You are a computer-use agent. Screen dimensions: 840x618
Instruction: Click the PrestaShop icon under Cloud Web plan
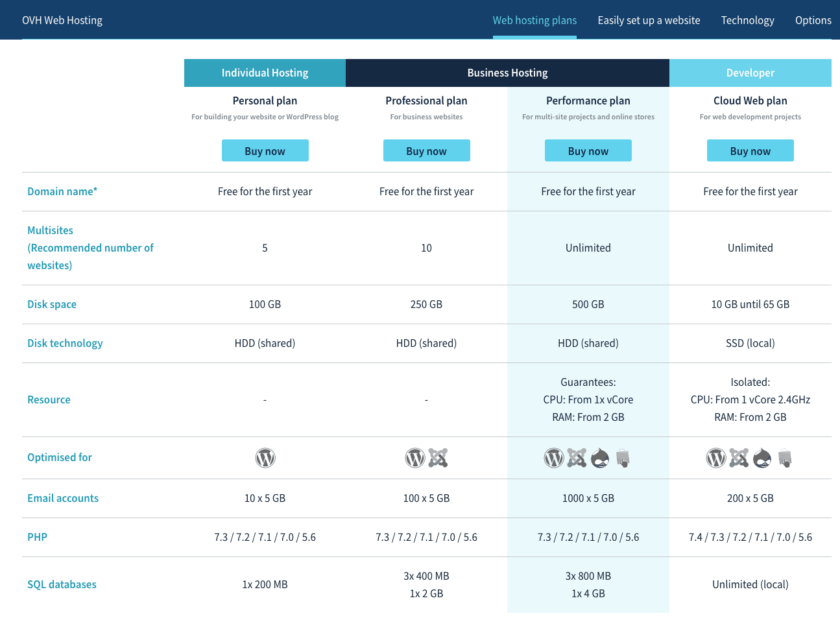(x=785, y=458)
